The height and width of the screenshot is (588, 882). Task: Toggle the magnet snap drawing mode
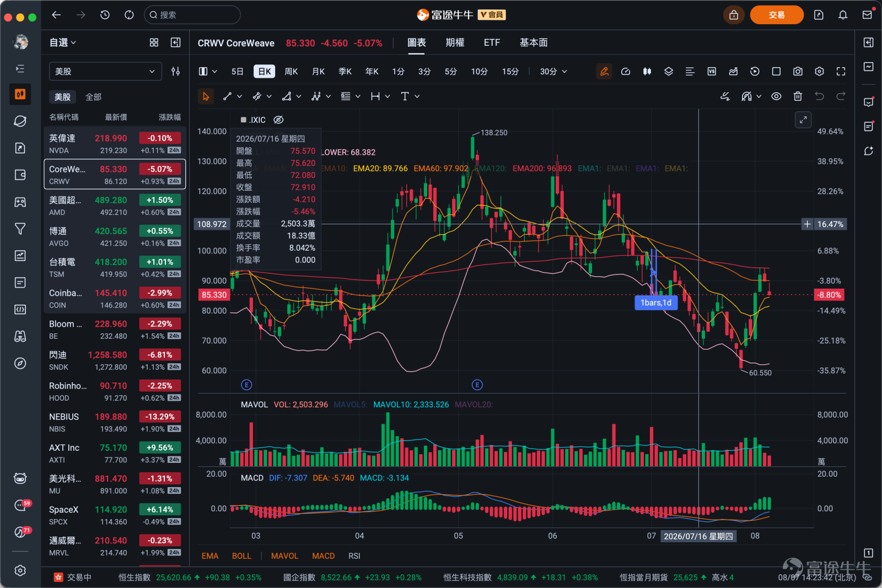click(746, 96)
